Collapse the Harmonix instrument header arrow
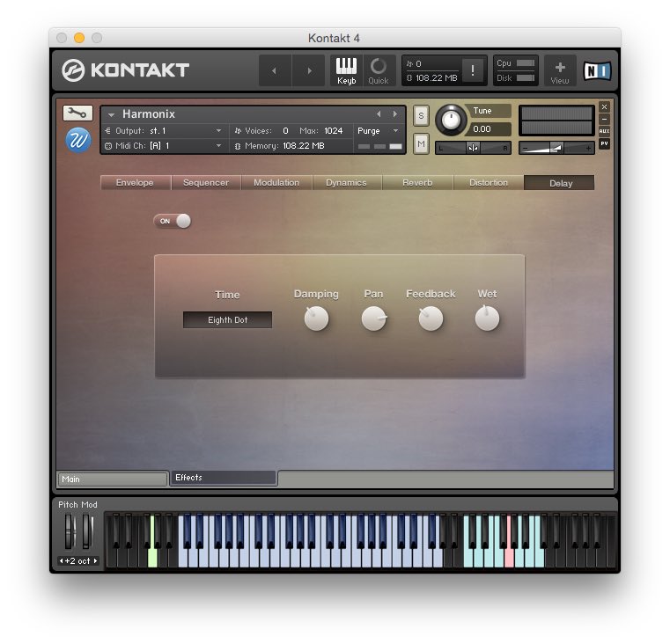Image resolution: width=670 pixels, height=644 pixels. point(111,114)
